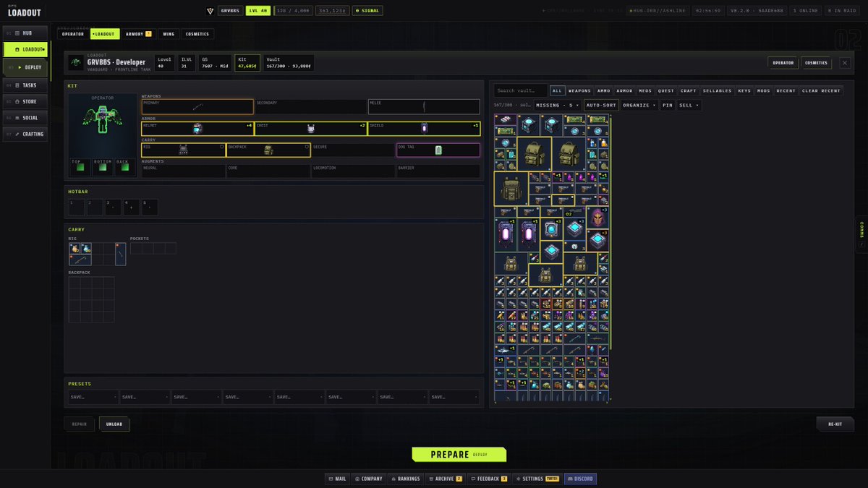868x488 pixels.
Task: Toggle the ALL vault filter
Action: [557, 91]
